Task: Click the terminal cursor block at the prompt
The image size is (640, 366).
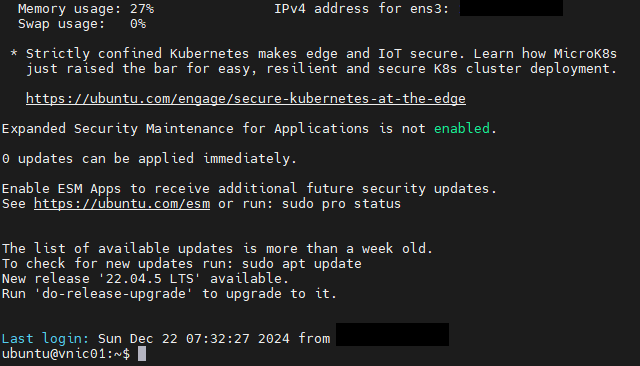Action: [142, 353]
